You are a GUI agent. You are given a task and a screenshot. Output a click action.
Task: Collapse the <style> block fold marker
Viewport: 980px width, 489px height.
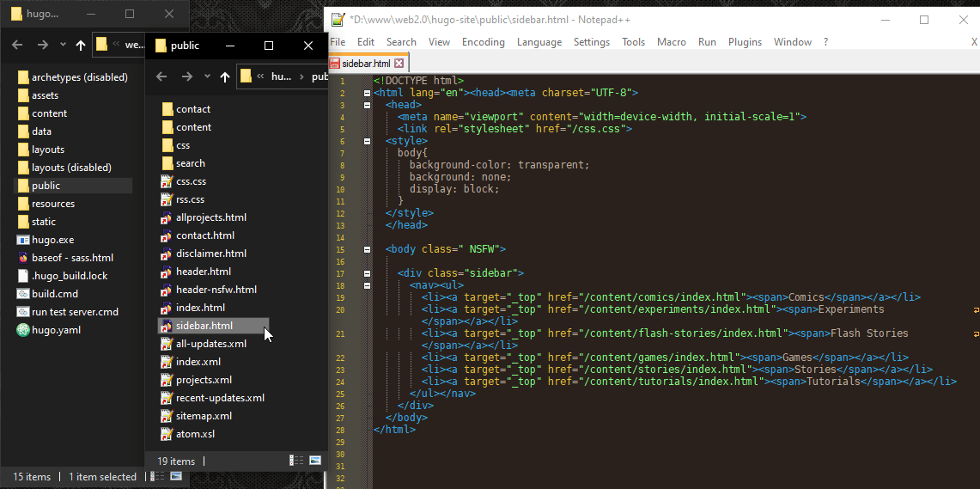click(x=368, y=141)
